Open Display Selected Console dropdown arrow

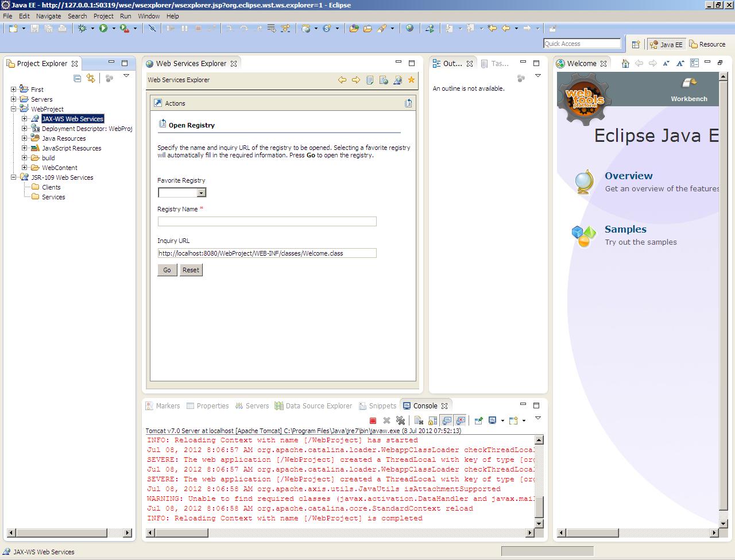point(502,420)
